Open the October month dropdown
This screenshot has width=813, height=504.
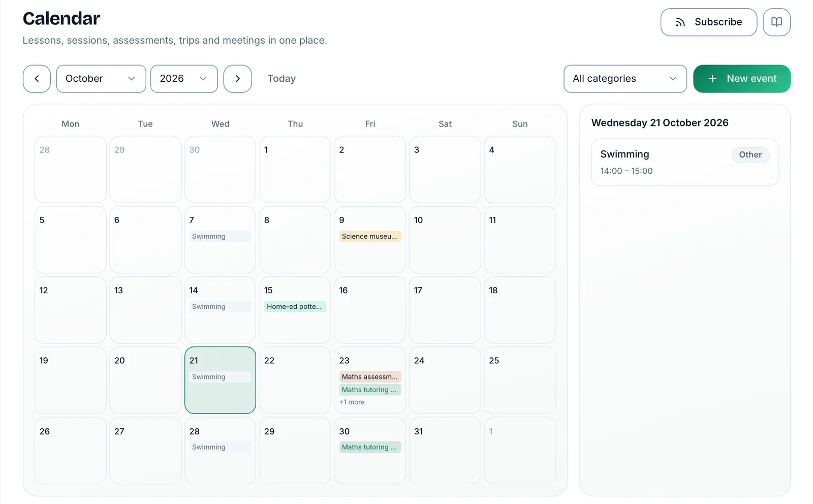pos(101,79)
